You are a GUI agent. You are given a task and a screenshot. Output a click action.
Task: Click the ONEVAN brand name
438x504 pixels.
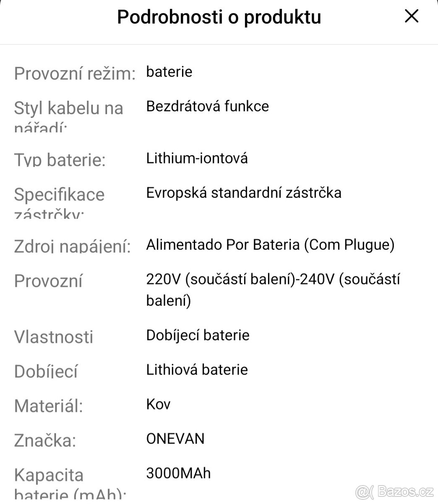point(175,438)
